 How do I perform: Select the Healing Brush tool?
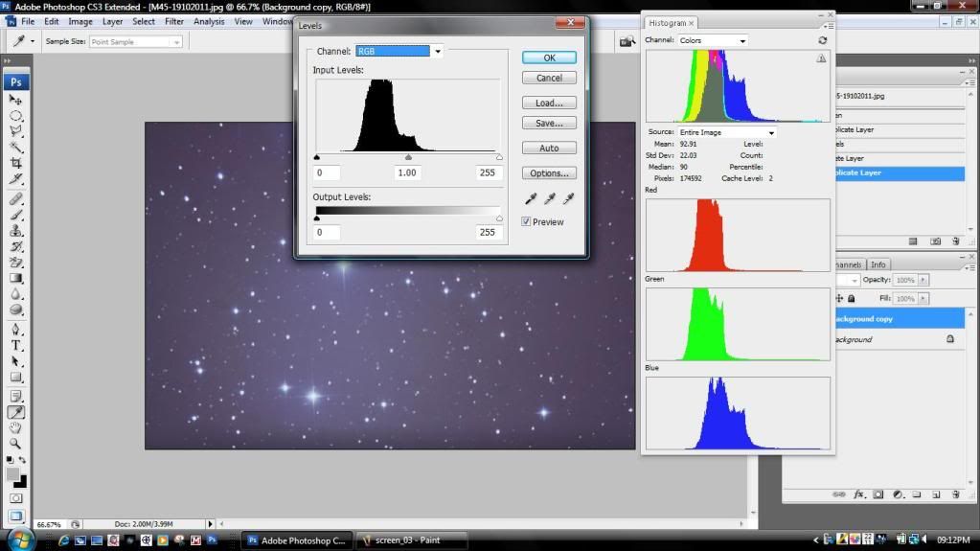15,199
